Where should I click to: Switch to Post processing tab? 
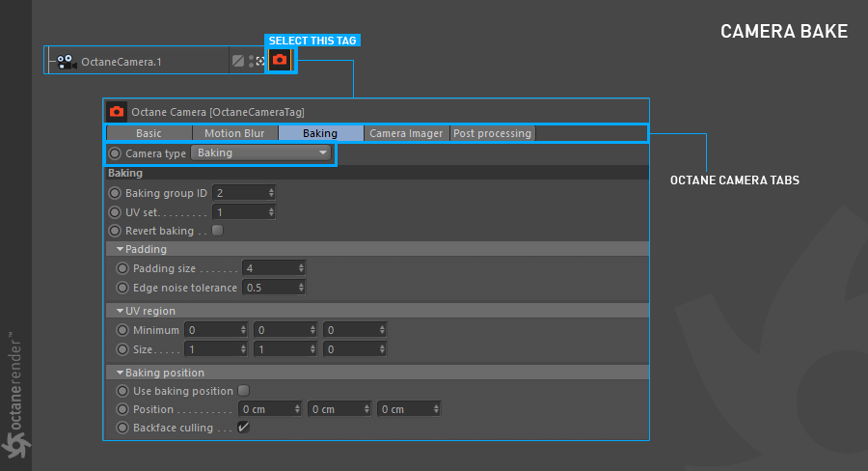tap(492, 133)
